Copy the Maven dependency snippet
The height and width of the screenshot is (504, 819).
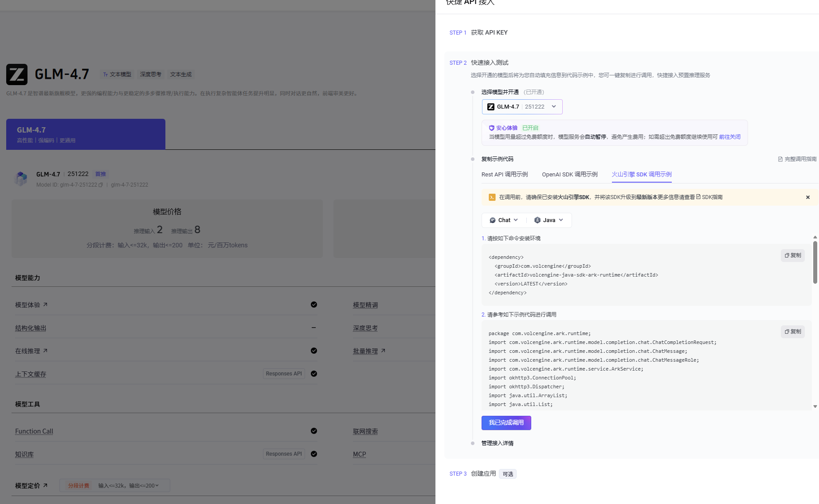pos(793,255)
